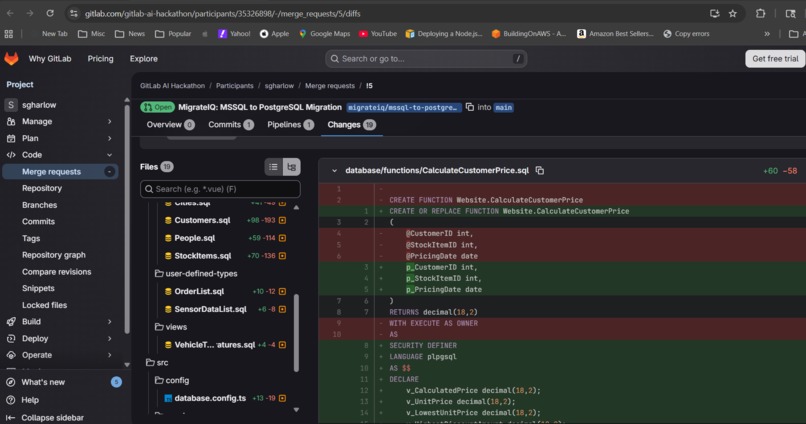The height and width of the screenshot is (424, 806).
Task: Open StockItems.sql in the file tree
Action: [x=203, y=256]
